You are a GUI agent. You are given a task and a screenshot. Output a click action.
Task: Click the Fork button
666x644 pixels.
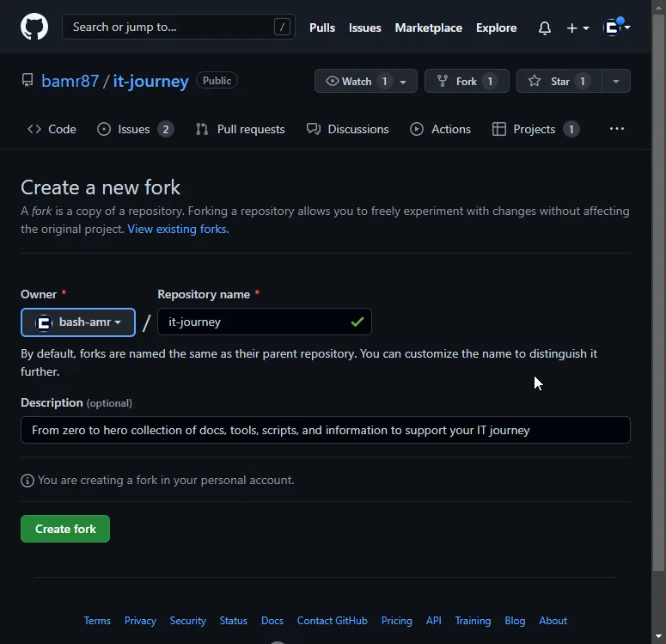coord(467,81)
